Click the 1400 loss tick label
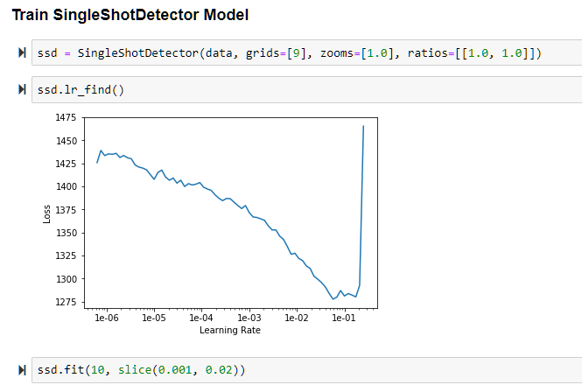Screen dimensions: 582x392 [x=66, y=186]
